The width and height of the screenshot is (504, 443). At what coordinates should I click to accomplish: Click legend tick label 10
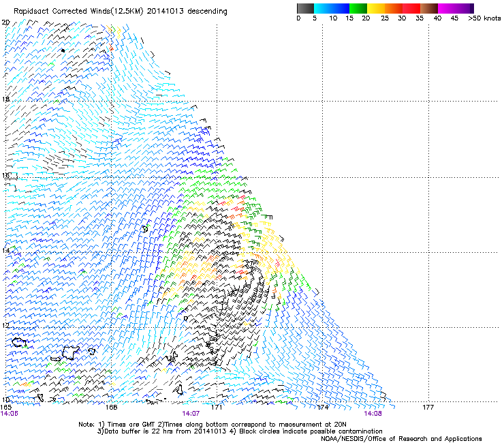333,18
